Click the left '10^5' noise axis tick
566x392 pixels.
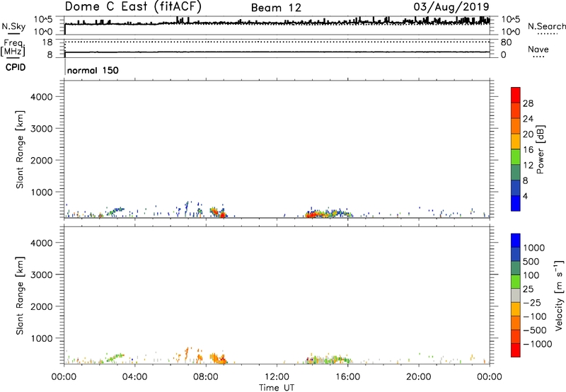tap(43, 20)
